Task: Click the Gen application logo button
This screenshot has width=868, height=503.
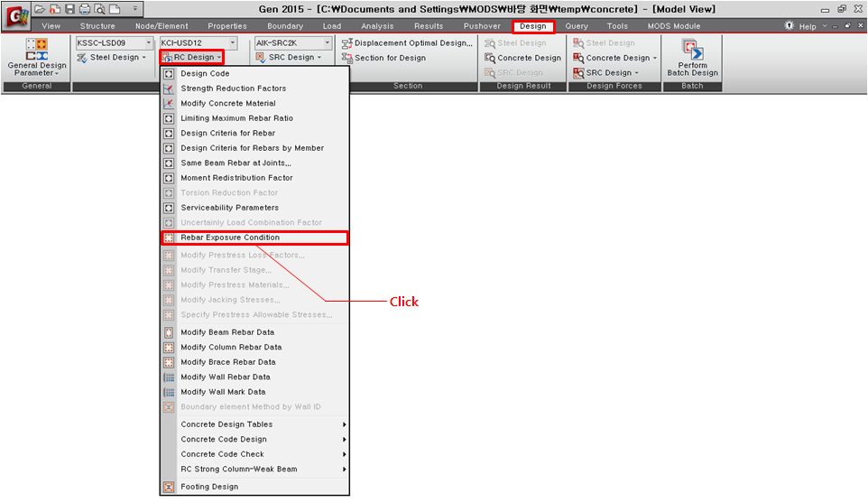Action: click(15, 15)
